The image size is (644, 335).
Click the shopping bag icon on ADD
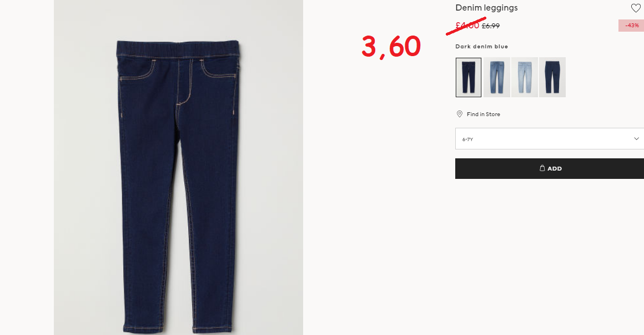(x=542, y=168)
